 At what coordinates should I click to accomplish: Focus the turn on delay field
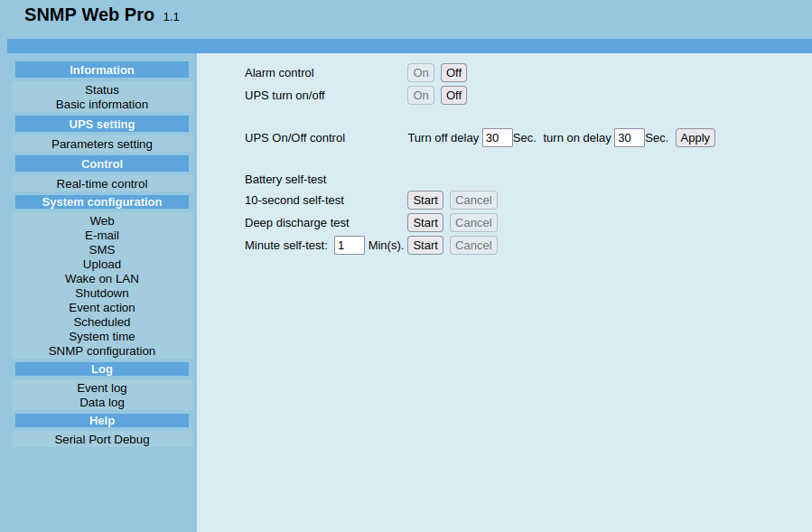(x=630, y=138)
